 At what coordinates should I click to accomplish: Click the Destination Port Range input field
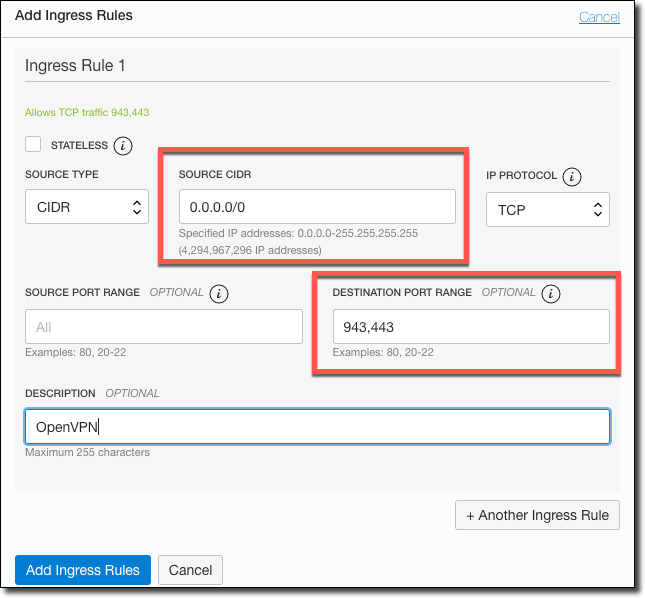(470, 327)
